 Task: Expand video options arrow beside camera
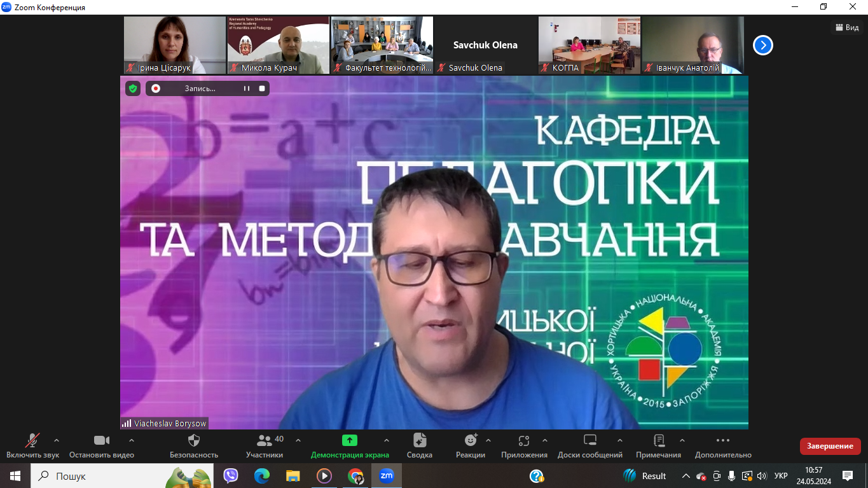point(132,440)
